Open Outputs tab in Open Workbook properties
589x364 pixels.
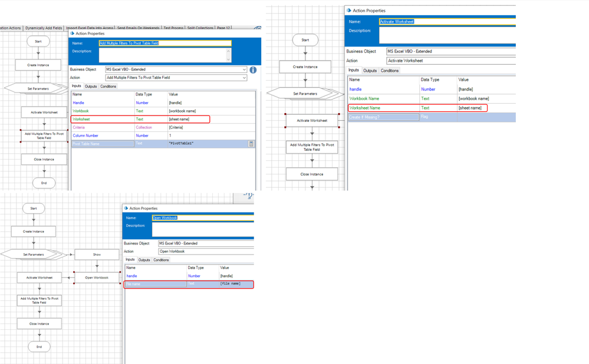(x=144, y=260)
